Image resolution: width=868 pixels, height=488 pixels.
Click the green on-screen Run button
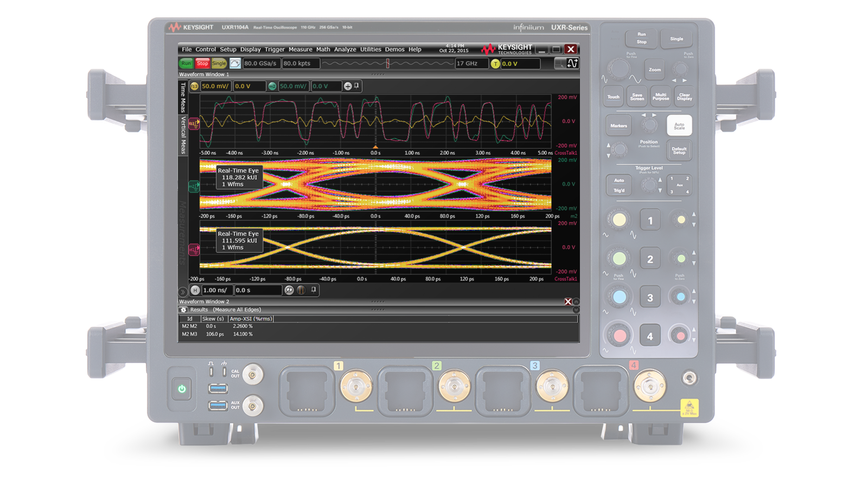186,63
